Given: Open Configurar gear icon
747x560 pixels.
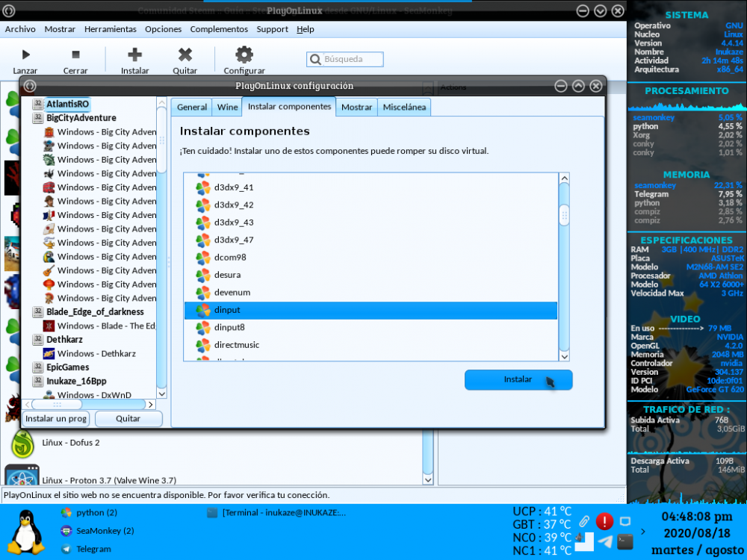Looking at the screenshot, I should (244, 55).
